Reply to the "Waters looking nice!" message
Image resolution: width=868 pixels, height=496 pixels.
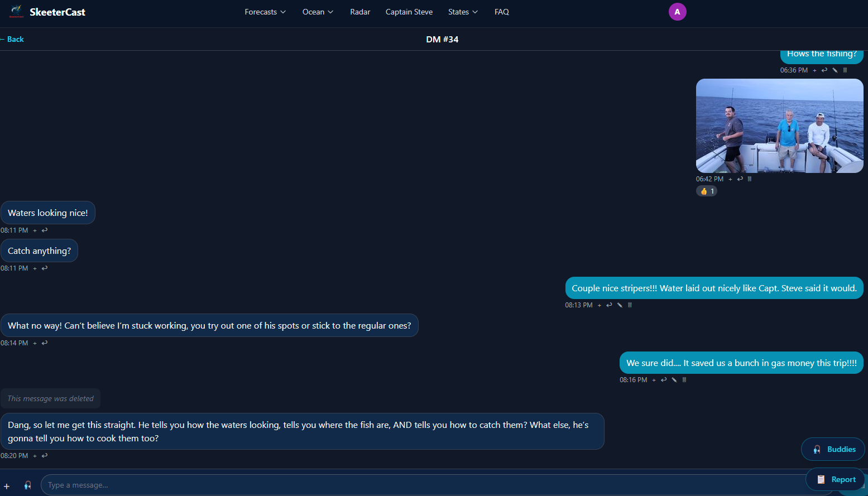(45, 230)
